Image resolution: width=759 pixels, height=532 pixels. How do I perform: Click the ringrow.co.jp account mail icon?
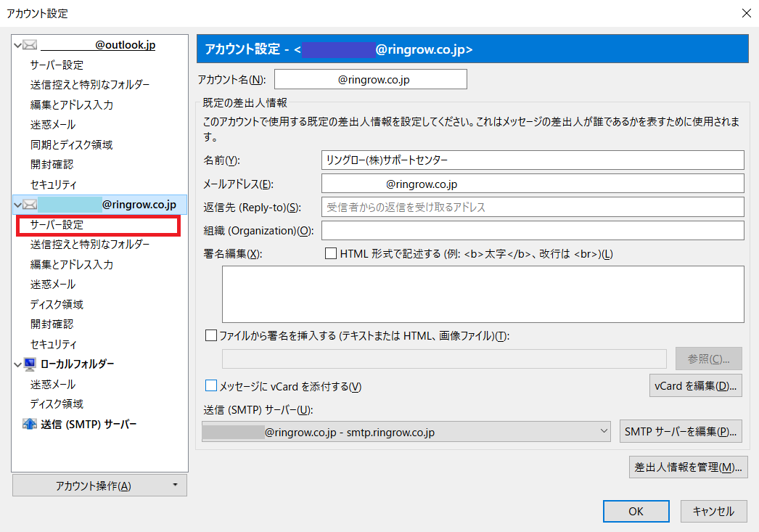point(29,204)
